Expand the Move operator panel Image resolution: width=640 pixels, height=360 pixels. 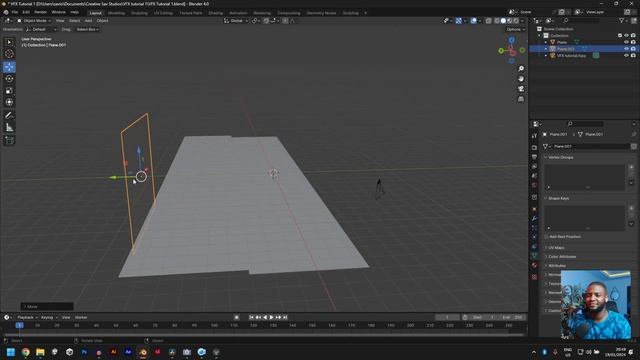[x=47, y=307]
